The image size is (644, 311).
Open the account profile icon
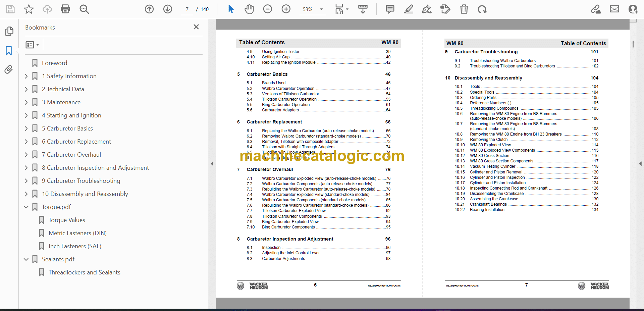pos(633,9)
